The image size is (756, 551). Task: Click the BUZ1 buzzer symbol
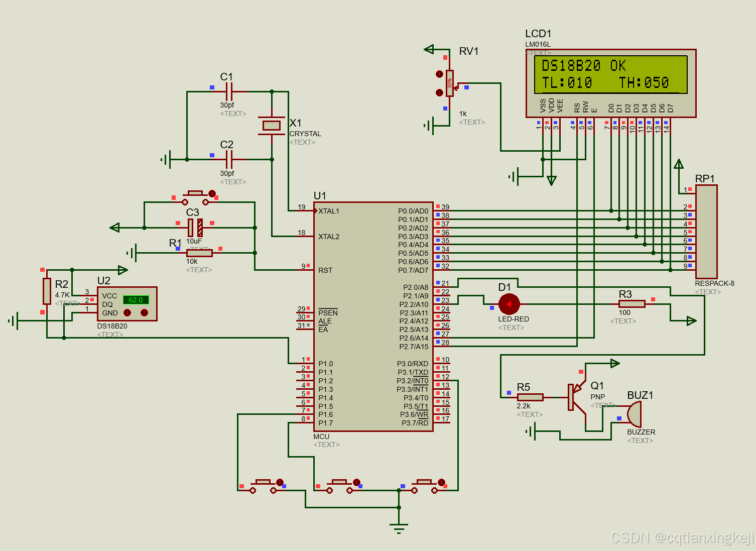coord(634,414)
